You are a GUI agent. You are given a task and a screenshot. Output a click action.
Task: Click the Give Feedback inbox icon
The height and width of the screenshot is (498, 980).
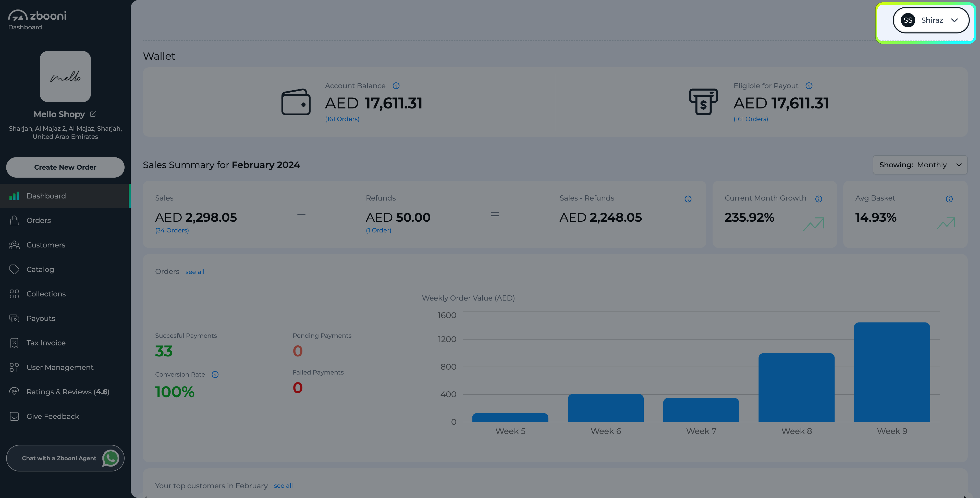[14, 416]
